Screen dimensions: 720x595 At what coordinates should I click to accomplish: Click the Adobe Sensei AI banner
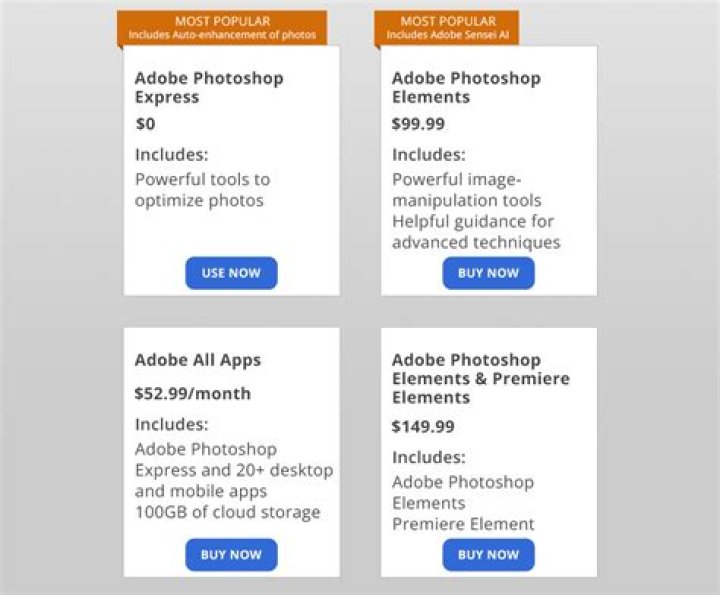click(x=446, y=28)
